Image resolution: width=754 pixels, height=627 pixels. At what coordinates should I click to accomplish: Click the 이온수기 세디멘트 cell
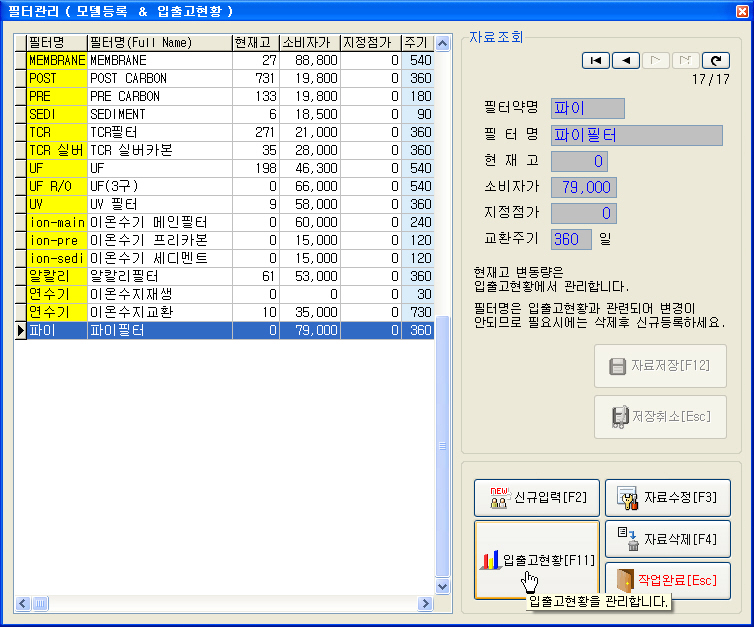(x=160, y=259)
